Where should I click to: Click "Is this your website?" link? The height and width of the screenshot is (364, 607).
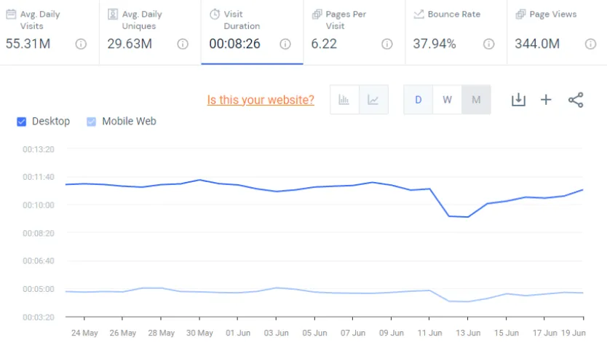[x=261, y=100]
